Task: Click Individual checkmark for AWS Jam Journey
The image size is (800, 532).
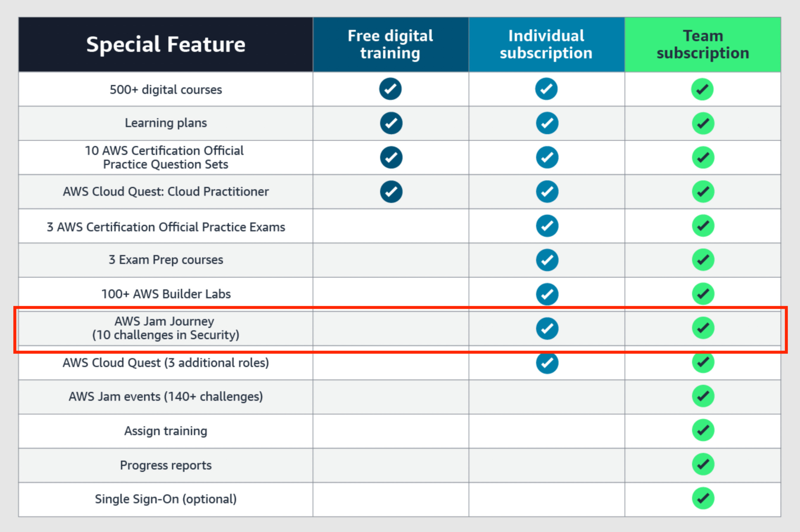Action: (x=547, y=328)
